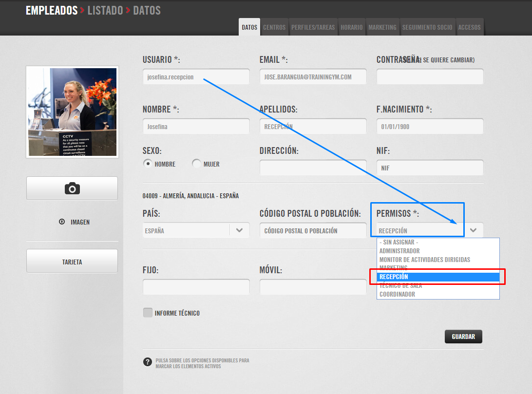
Task: Click the upload icon beside IMAGEN
Action: coord(62,222)
